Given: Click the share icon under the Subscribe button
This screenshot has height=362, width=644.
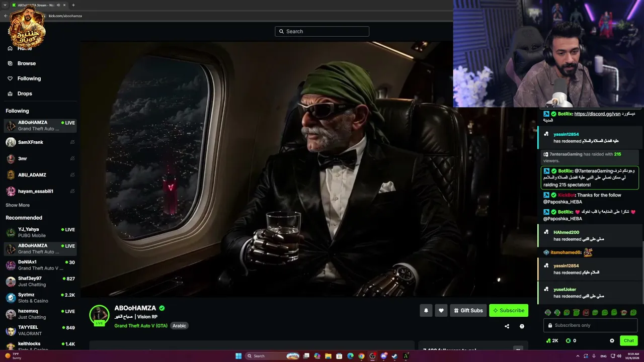Looking at the screenshot, I should point(507,326).
